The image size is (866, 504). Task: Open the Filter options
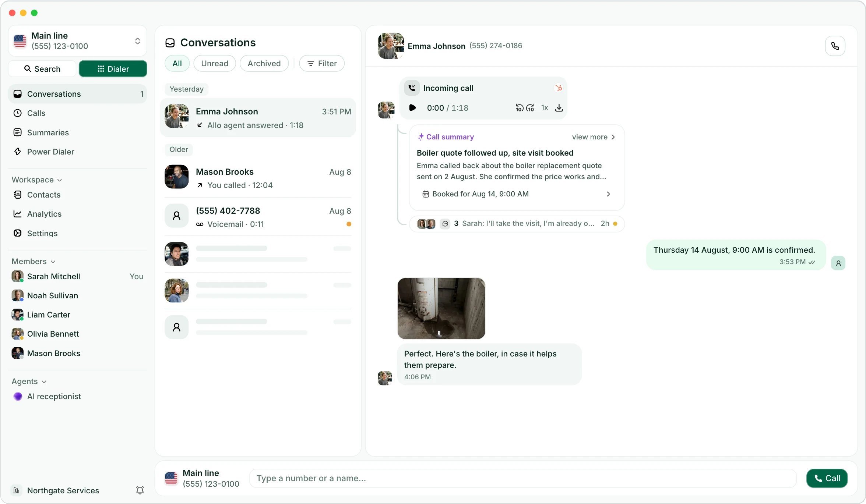pos(322,63)
